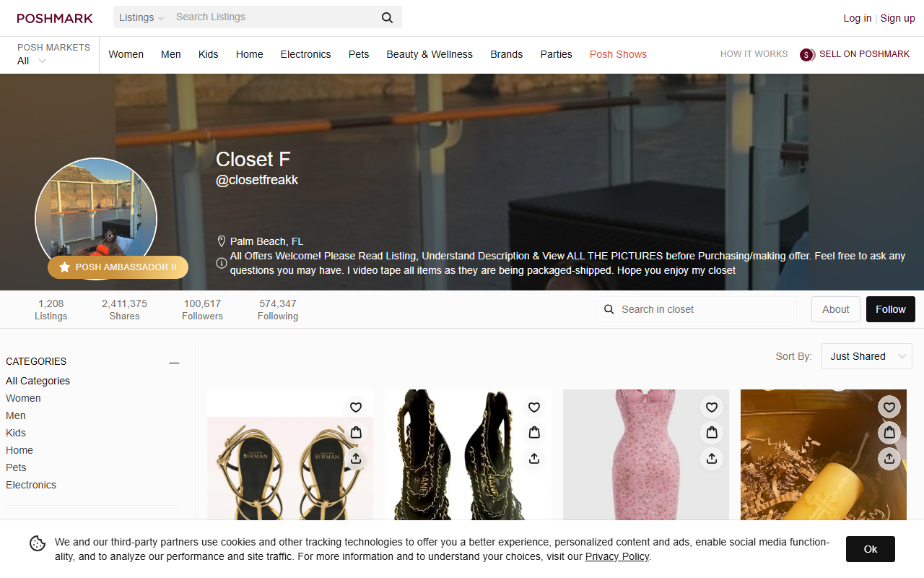This screenshot has width=924, height=578.
Task: Filter closet by Pets category
Action: [16, 467]
